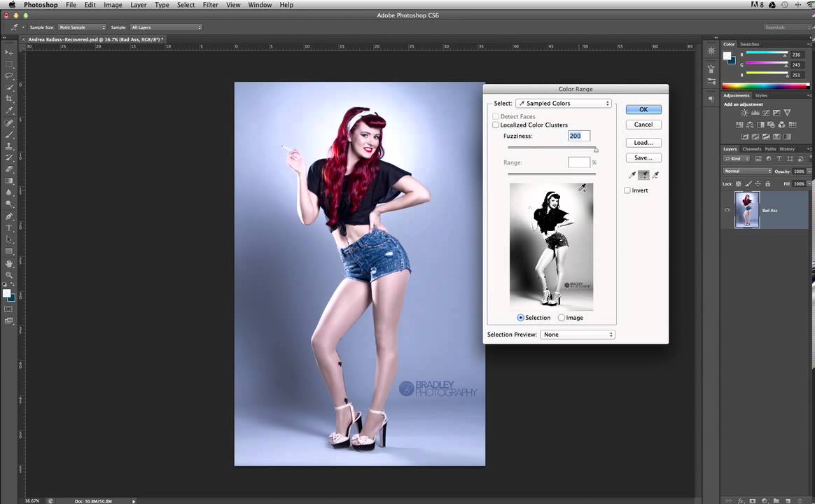Open the Selection Preview dropdown
The height and width of the screenshot is (504, 815).
click(578, 335)
